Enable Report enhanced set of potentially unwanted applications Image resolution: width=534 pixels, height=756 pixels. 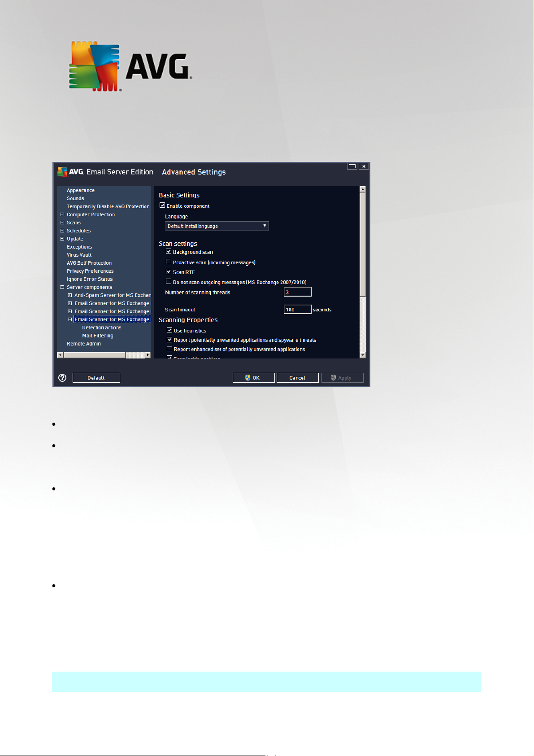tap(169, 349)
